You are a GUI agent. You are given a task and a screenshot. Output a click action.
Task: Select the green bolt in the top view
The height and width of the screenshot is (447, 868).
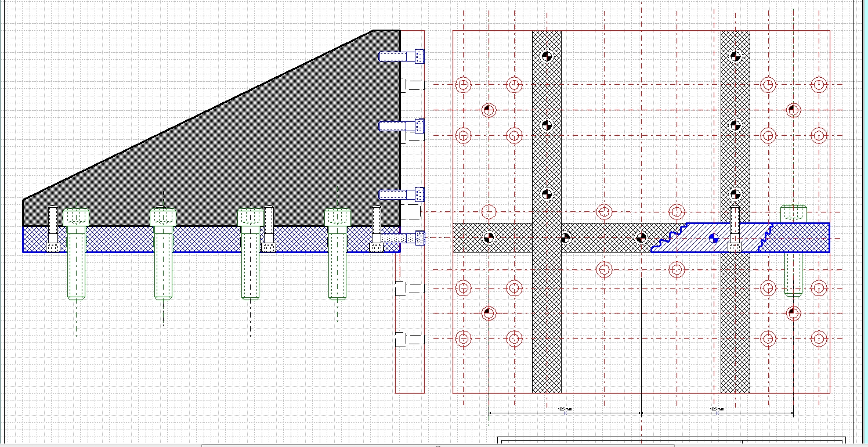tap(793, 273)
